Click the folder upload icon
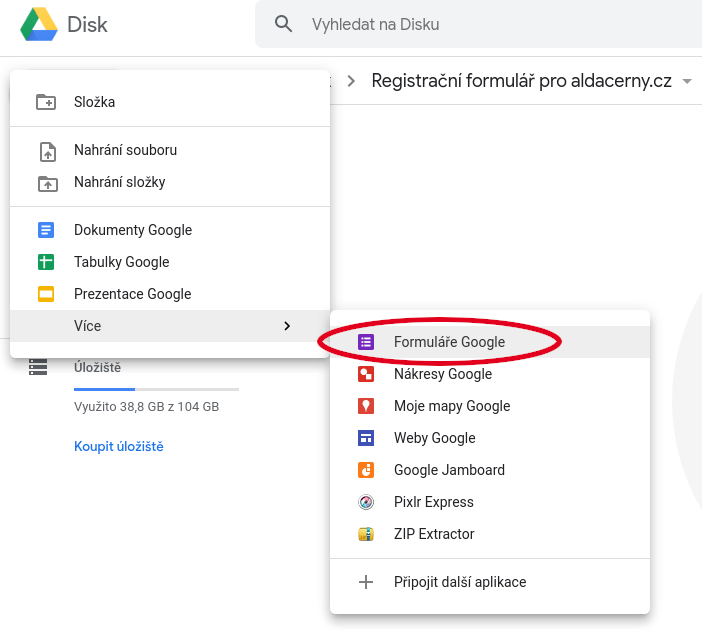Viewport: 702px width, 637px height. pyautogui.click(x=48, y=184)
